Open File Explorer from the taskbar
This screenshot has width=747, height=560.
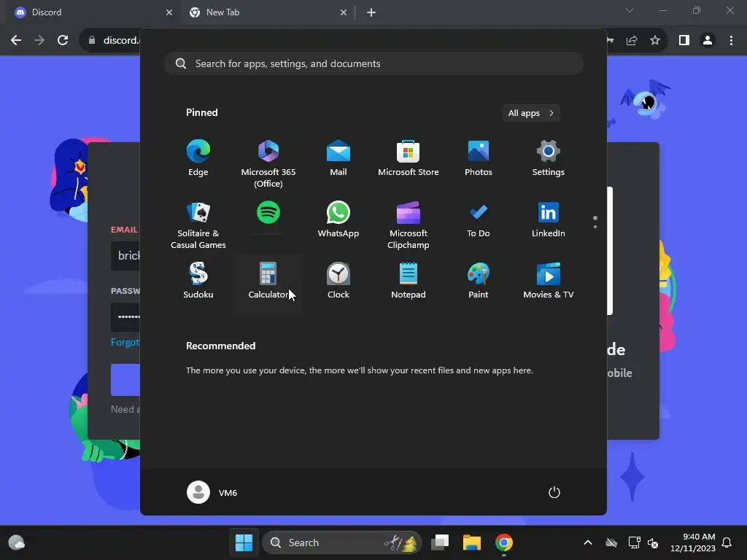tap(472, 542)
